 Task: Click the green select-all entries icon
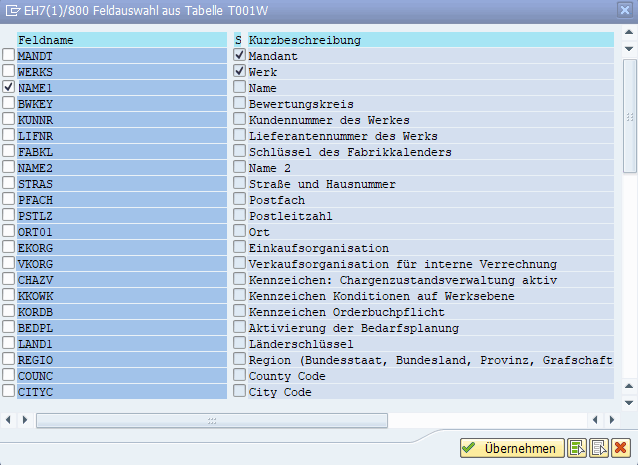[577, 448]
